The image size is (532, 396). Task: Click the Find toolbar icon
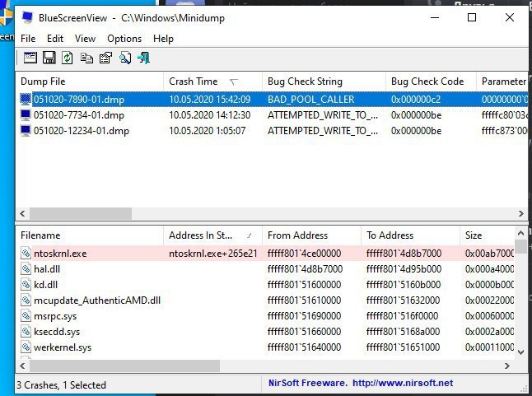coord(125,58)
